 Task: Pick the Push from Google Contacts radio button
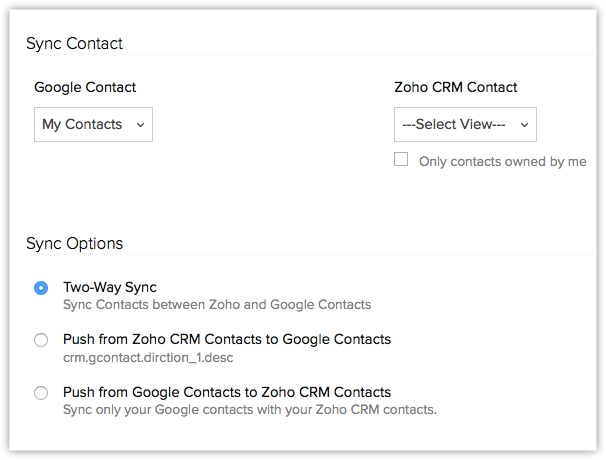(41, 393)
